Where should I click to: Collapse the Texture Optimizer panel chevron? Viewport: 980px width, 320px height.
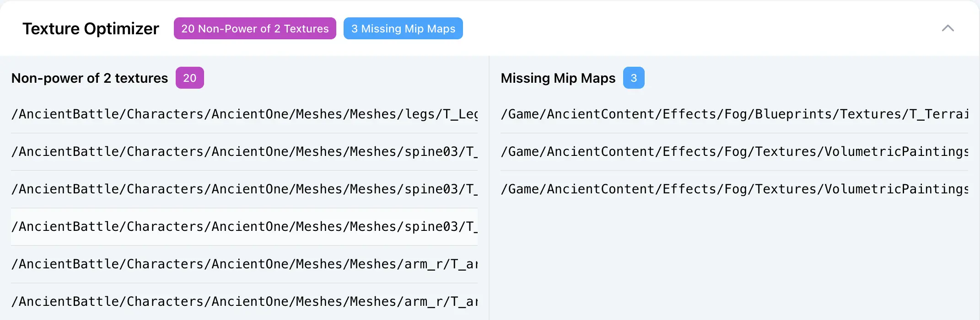(x=948, y=28)
